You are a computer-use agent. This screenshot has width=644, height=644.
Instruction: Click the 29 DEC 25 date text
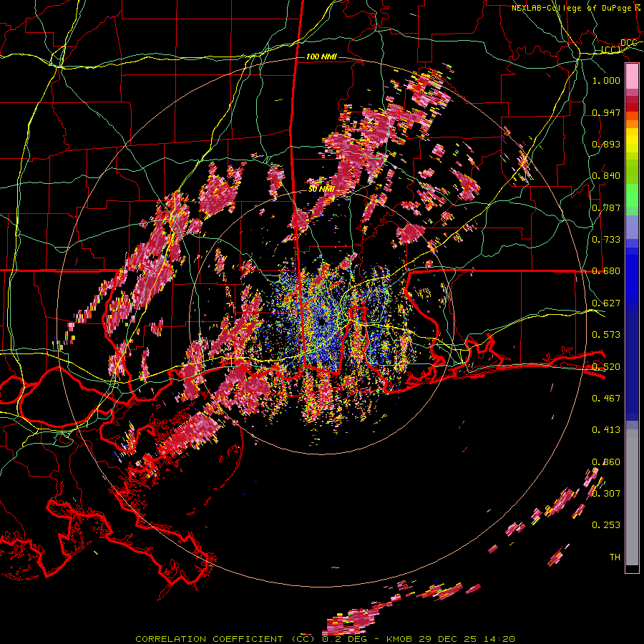(448, 639)
